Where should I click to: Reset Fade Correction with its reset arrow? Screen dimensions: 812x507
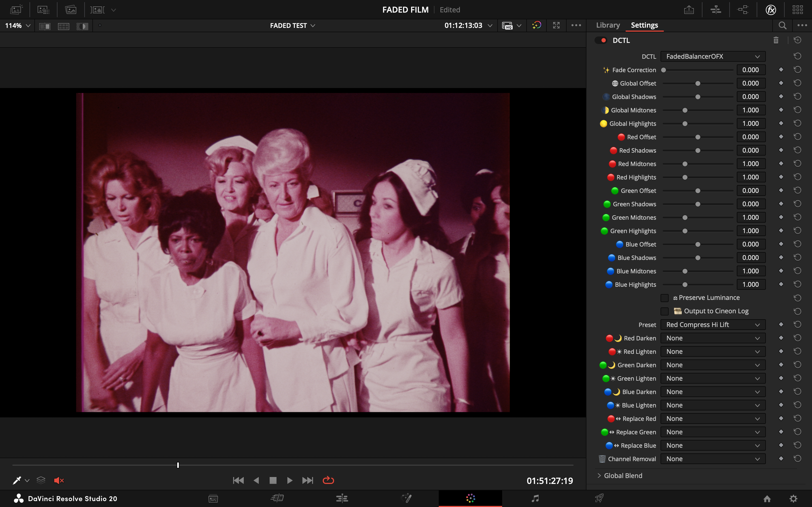click(798, 70)
